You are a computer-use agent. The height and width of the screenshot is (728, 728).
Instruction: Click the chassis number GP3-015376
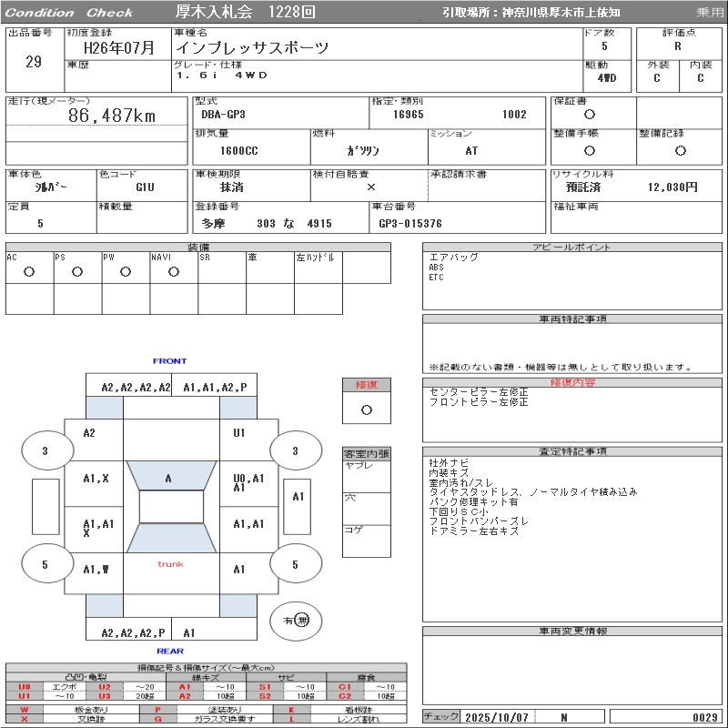point(409,224)
